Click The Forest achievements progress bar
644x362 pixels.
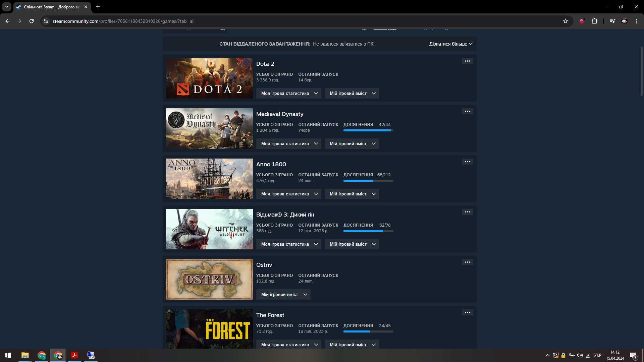(x=368, y=331)
